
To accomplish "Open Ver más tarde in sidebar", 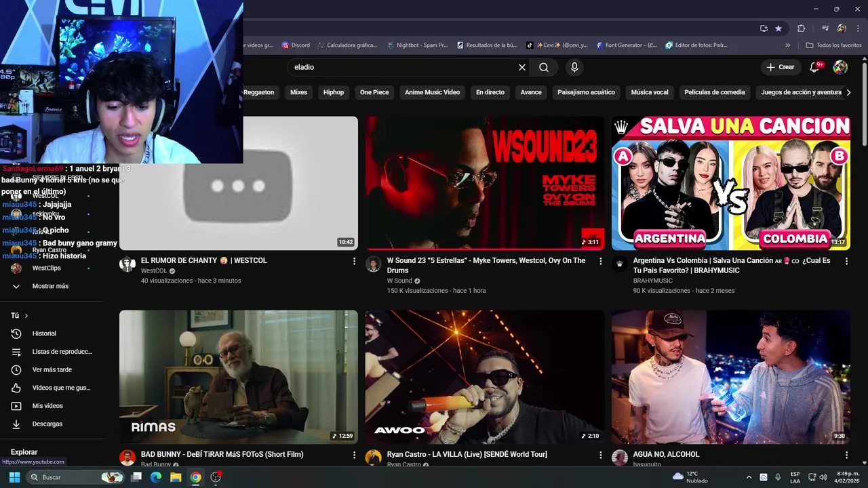I will (x=52, y=369).
